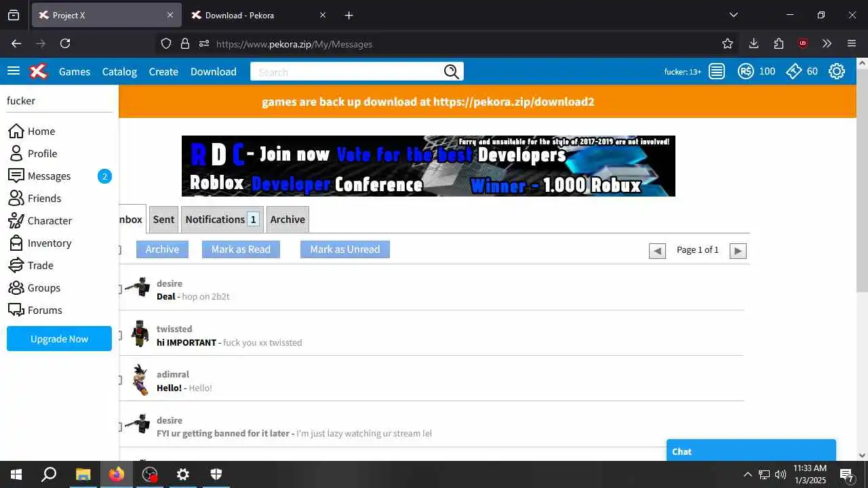Tick checkbox for desire's FYI message
Screen dimensions: 868x488
coord(119,427)
